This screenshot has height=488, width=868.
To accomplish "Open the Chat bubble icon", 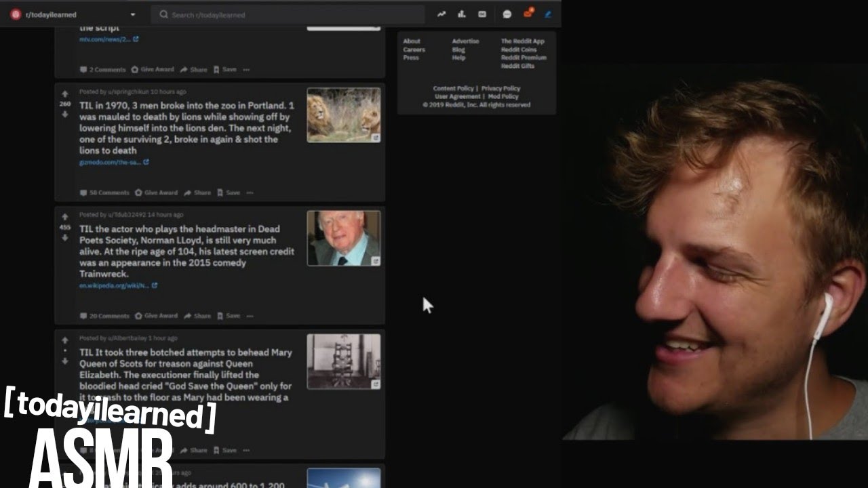I will pyautogui.click(x=507, y=14).
